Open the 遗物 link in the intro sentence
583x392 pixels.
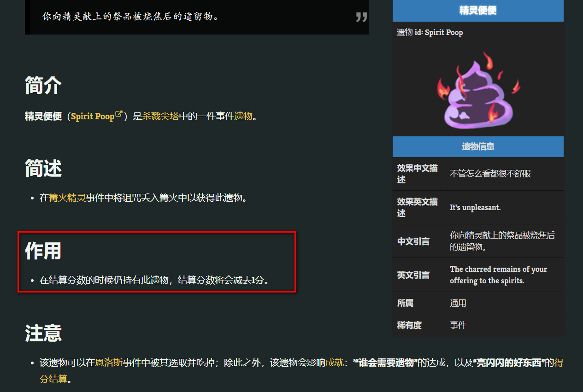(243, 116)
